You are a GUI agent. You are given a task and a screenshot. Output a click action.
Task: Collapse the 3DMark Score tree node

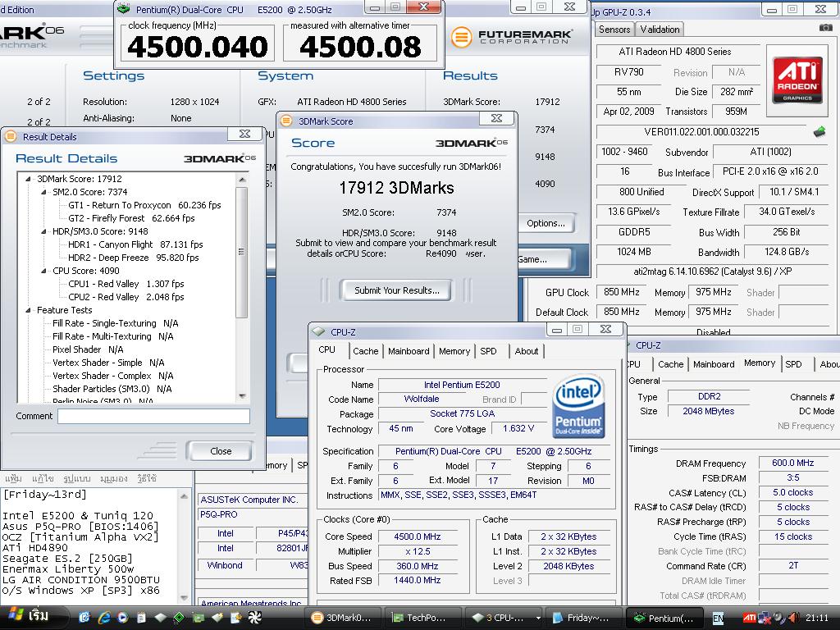[x=28, y=179]
